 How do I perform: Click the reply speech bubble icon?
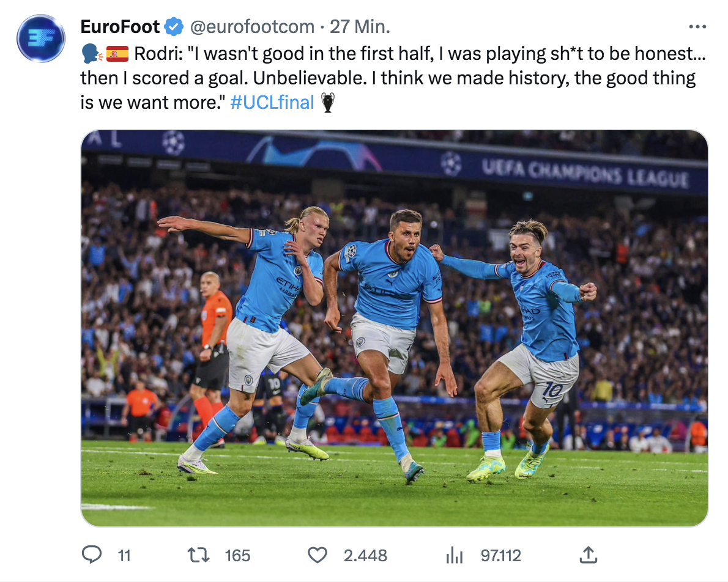[x=91, y=554]
